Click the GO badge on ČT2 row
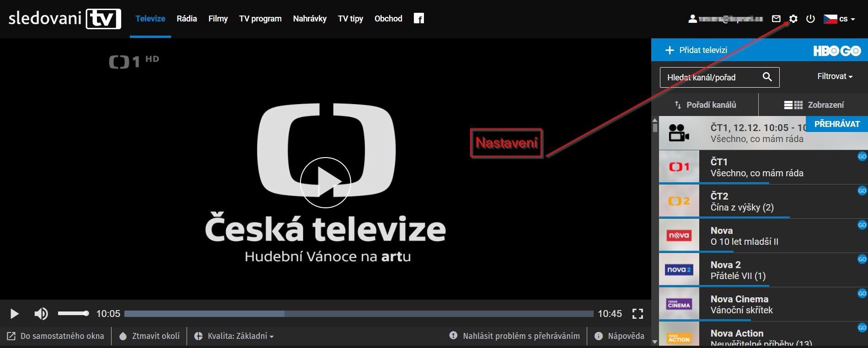Screen dimensions: 868x348 point(862,191)
